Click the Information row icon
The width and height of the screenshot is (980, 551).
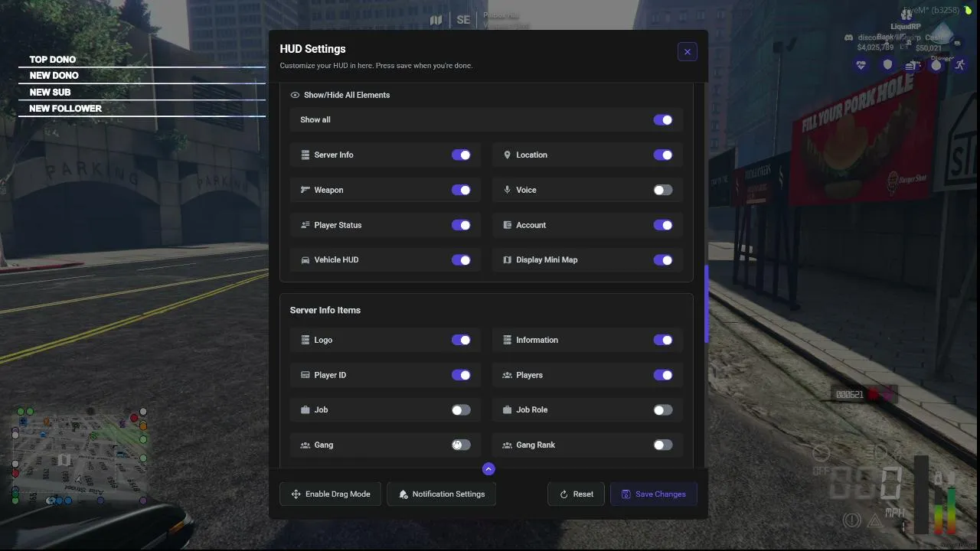(507, 340)
